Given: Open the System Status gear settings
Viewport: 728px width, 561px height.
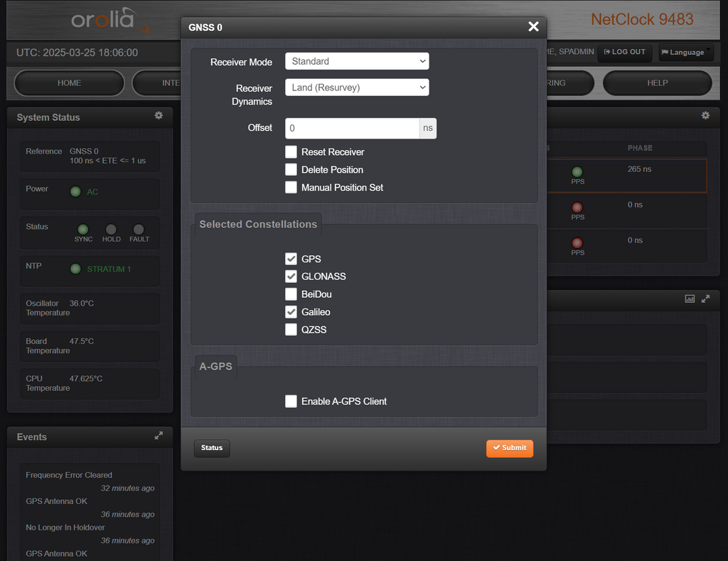Looking at the screenshot, I should (159, 115).
